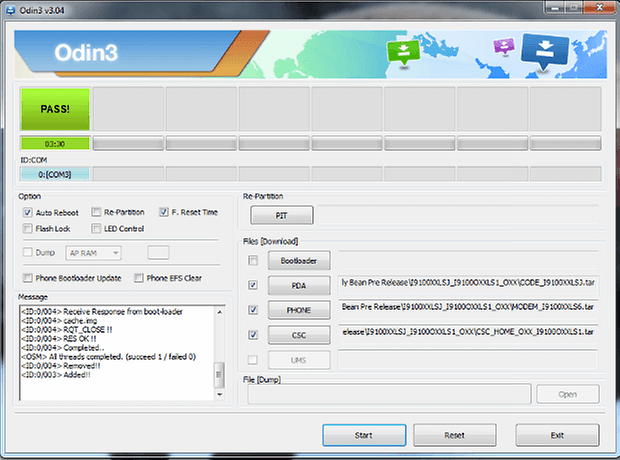Viewport: 620px width, 460px height.
Task: Click the 0:[COM3] port field
Action: tap(55, 174)
